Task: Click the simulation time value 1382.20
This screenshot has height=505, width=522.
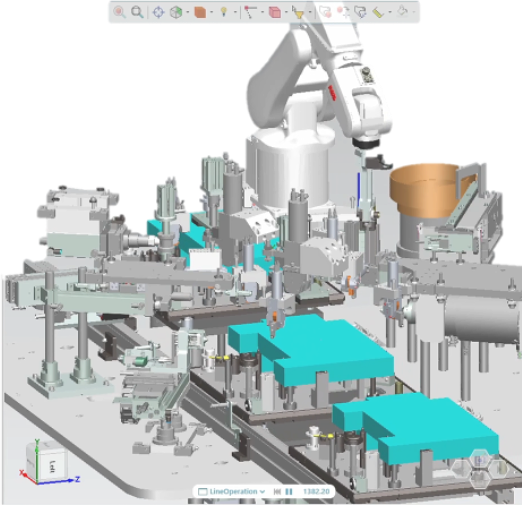Action: pos(316,492)
